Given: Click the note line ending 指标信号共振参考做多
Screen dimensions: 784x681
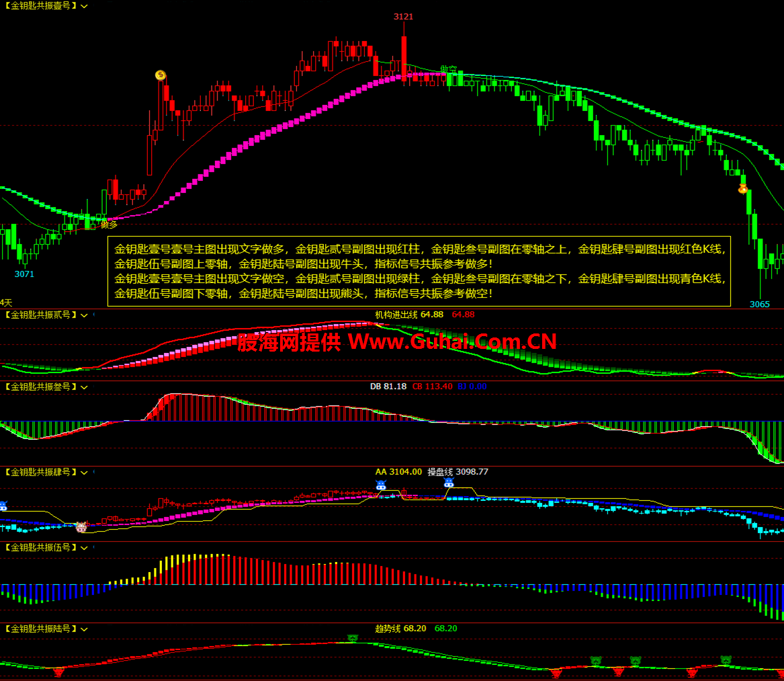Looking at the screenshot, I should (x=304, y=264).
